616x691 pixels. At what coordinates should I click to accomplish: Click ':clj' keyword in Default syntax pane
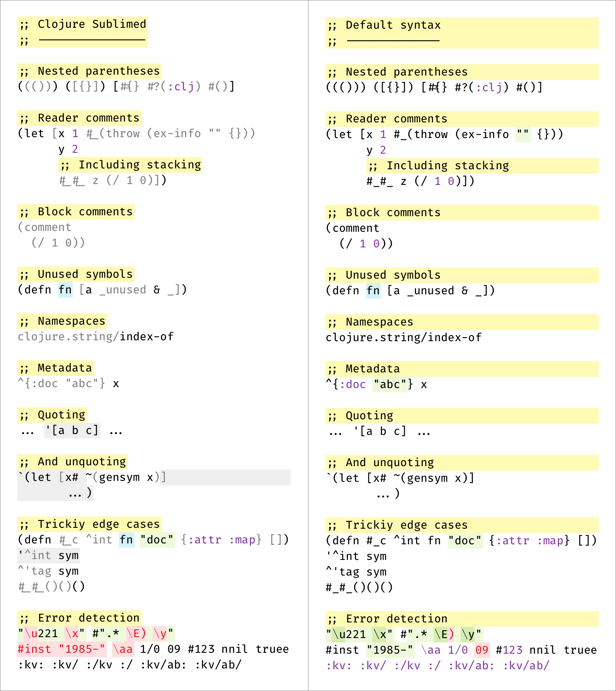pyautogui.click(x=488, y=88)
